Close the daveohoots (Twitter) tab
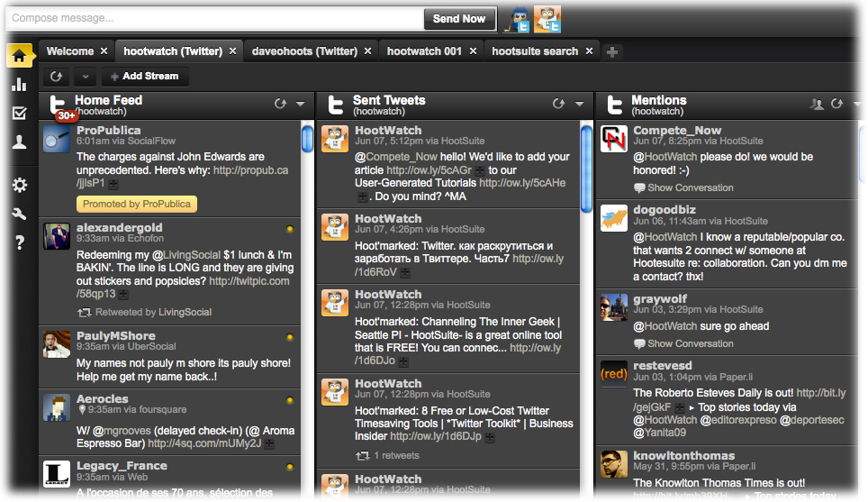The height and width of the screenshot is (502, 868). (x=367, y=51)
